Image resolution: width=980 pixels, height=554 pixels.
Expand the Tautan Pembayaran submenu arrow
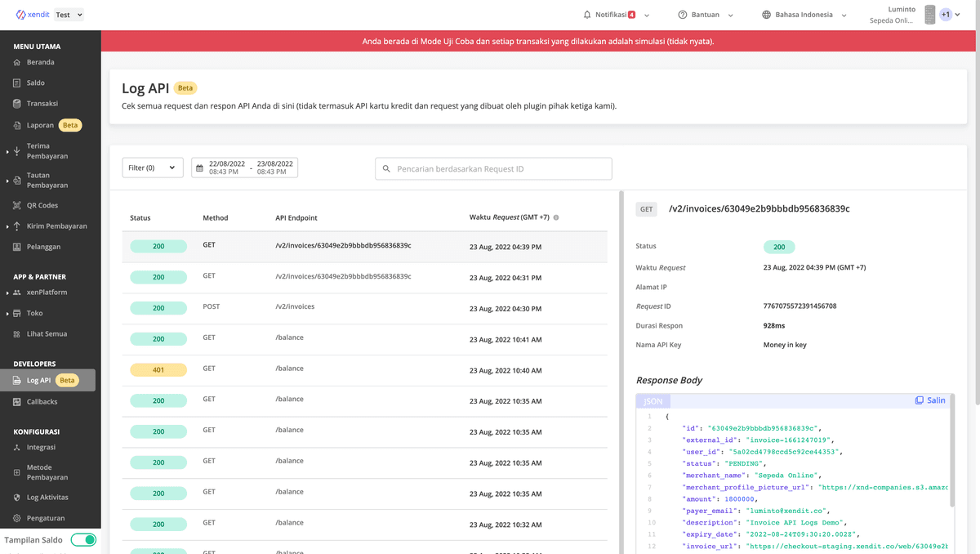tap(7, 181)
